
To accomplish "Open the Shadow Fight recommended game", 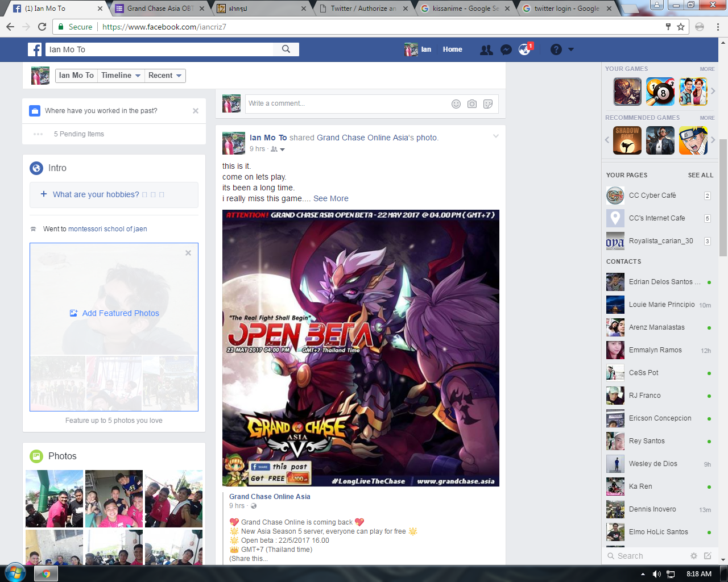I will click(x=627, y=140).
